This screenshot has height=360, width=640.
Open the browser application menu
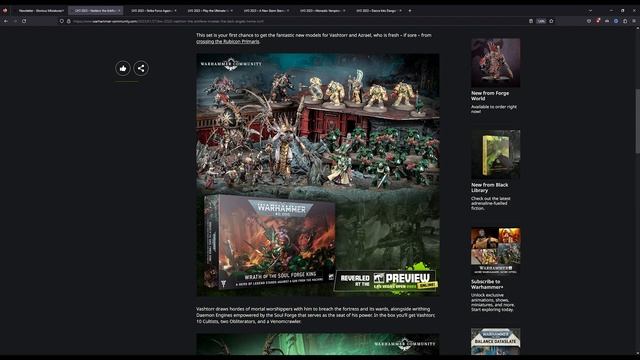point(634,21)
